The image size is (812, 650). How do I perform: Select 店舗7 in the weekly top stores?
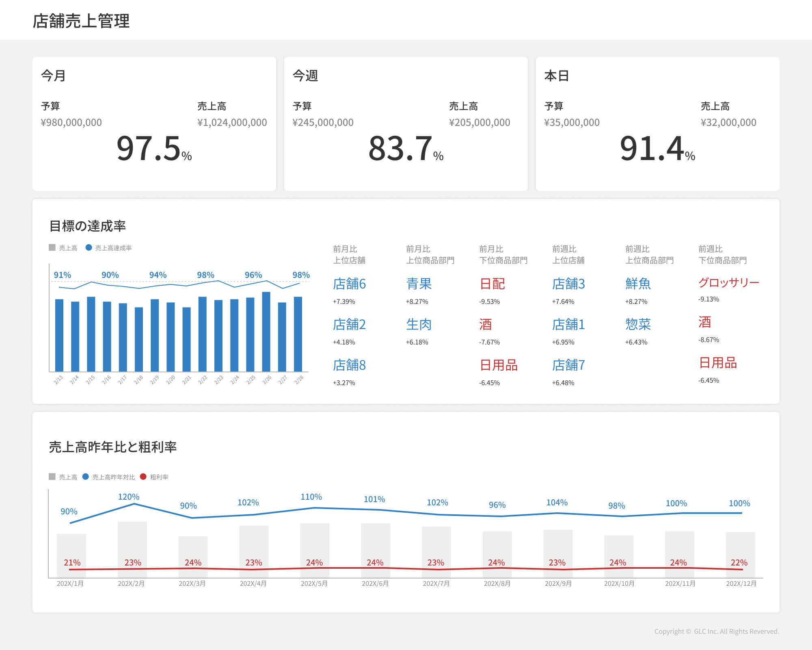[x=569, y=365]
